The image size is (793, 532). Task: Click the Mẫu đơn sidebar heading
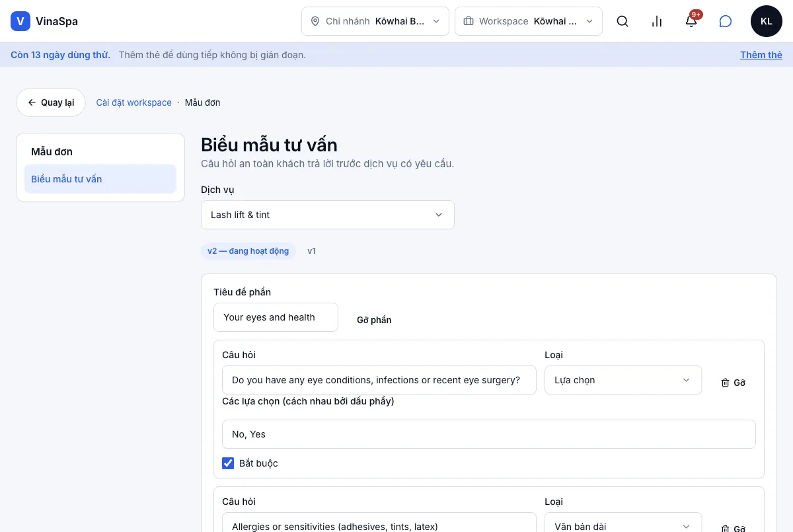[x=52, y=151]
